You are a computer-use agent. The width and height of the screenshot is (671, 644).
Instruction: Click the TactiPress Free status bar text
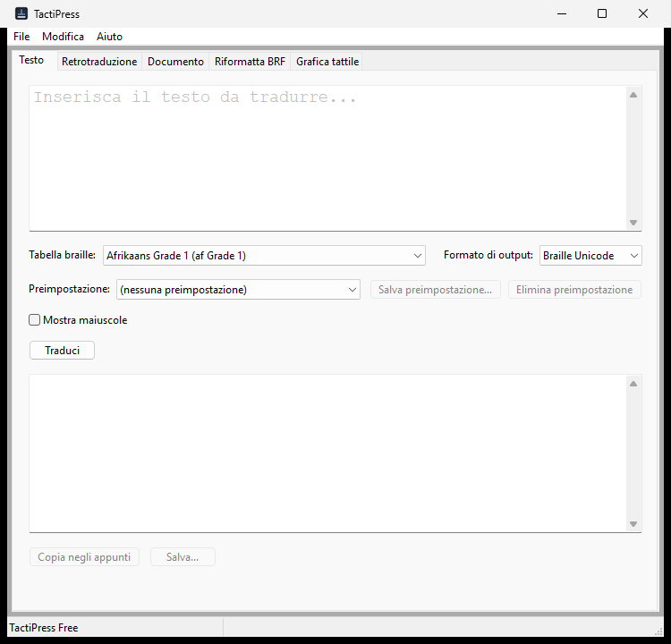[x=44, y=628]
